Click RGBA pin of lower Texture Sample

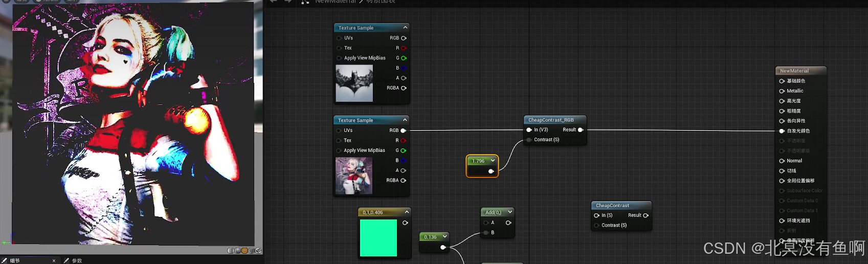(x=403, y=180)
